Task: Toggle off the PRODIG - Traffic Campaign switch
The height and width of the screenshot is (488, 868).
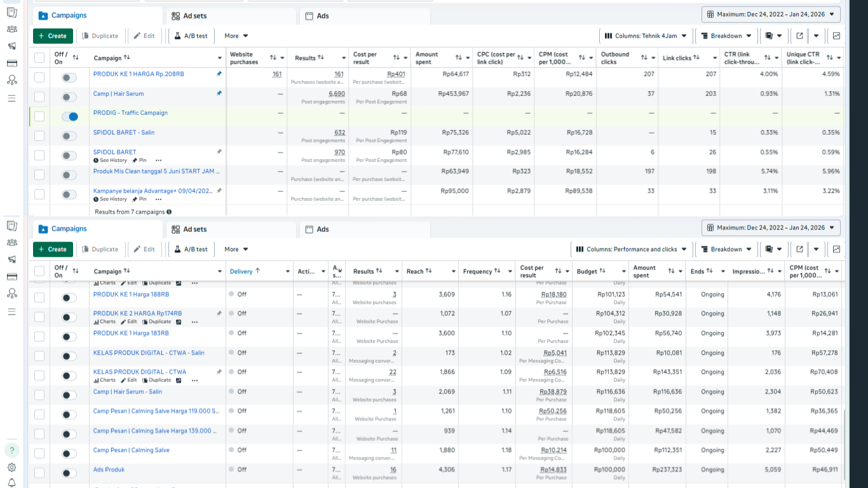Action: pos(69,116)
